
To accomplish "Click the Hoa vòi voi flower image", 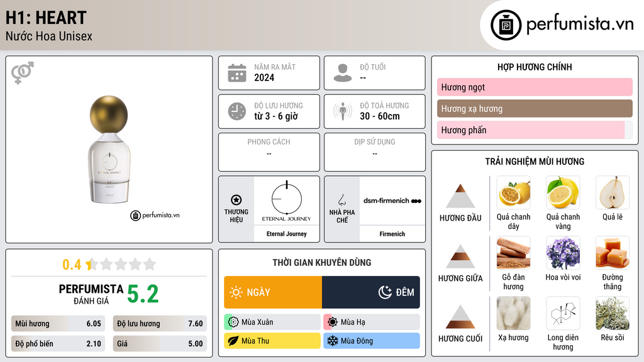I will pyautogui.click(x=563, y=253).
